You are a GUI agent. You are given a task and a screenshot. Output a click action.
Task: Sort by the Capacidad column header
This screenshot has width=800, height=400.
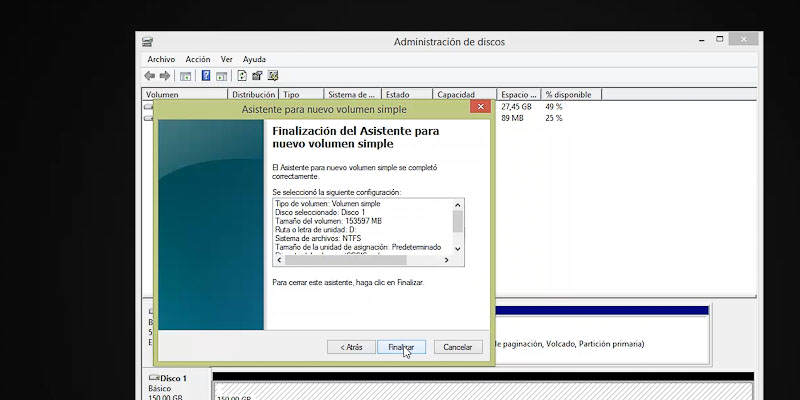tap(465, 94)
